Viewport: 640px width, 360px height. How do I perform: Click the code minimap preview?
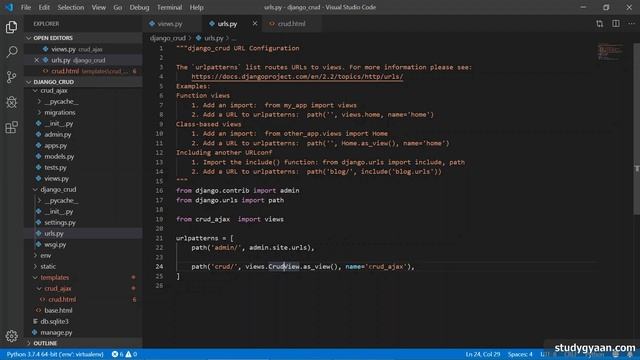point(611,52)
